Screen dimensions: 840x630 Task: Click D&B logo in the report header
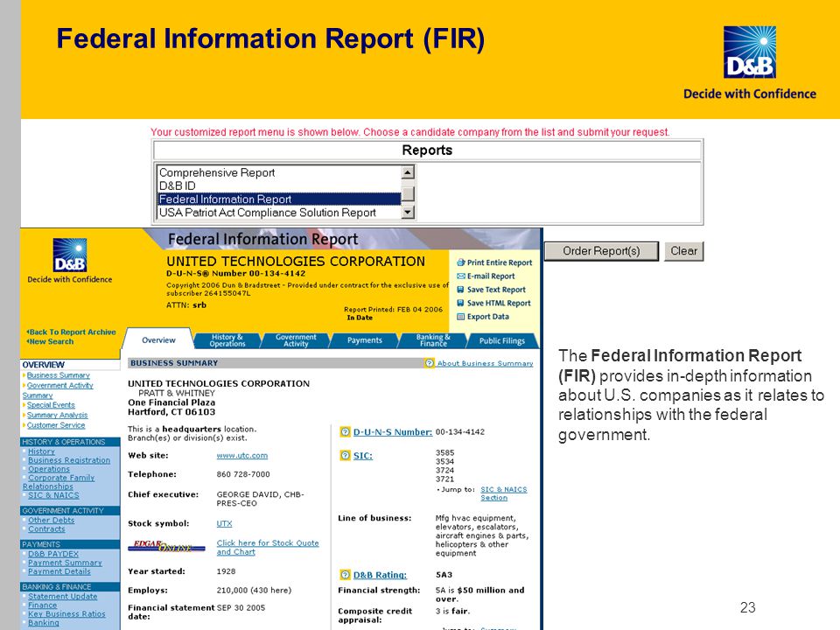(x=70, y=255)
